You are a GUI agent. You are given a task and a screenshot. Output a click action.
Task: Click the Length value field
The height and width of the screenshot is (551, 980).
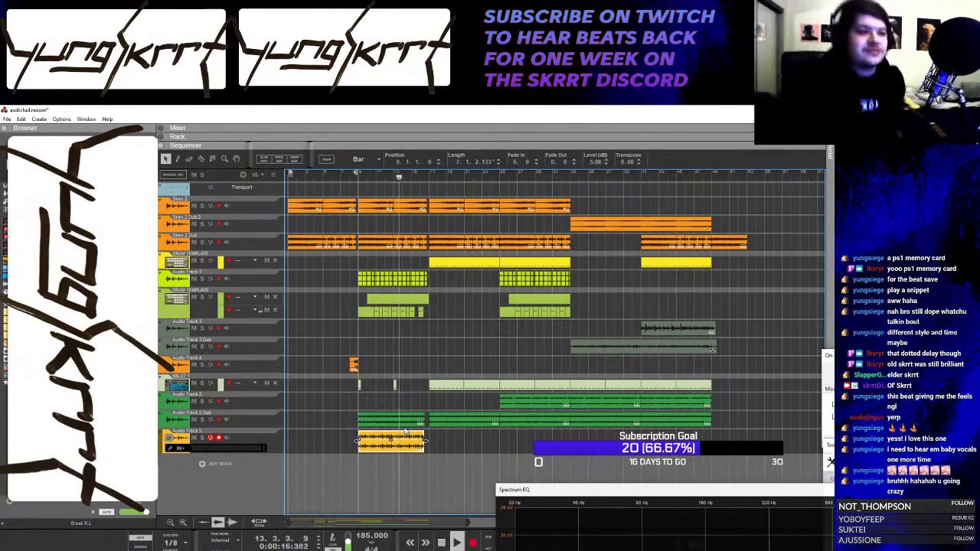click(x=475, y=162)
